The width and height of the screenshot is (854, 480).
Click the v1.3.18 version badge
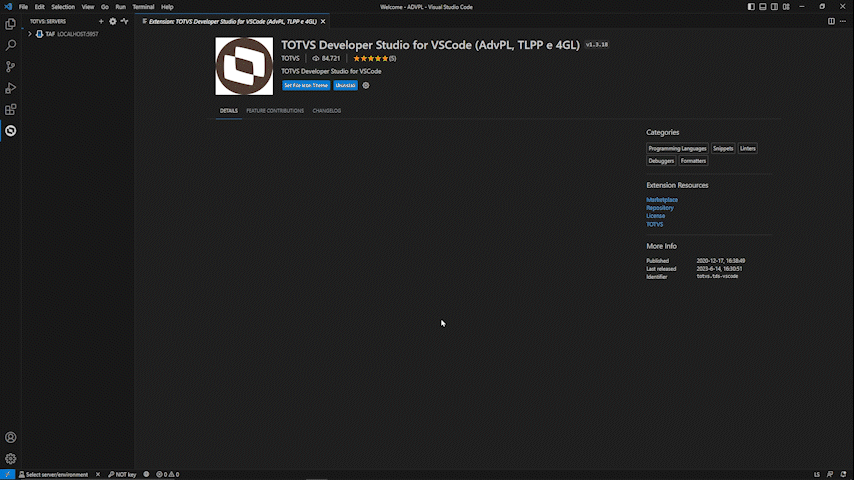[x=597, y=45]
